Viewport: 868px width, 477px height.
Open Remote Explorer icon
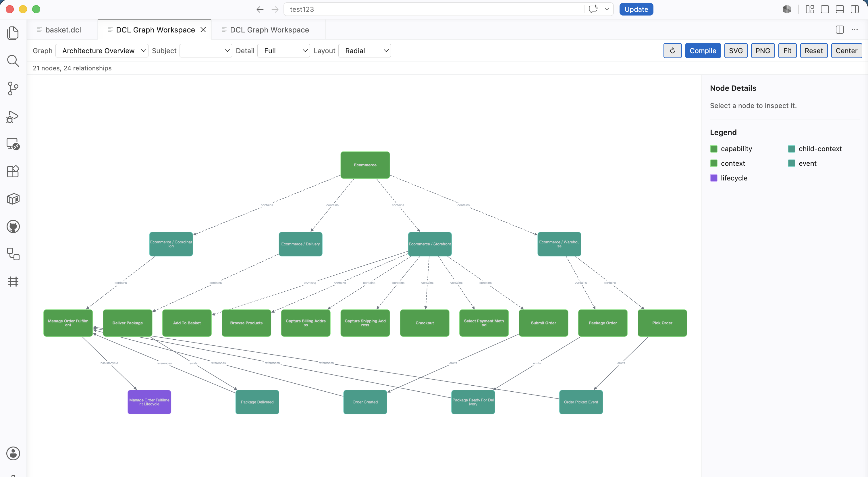coord(13,144)
